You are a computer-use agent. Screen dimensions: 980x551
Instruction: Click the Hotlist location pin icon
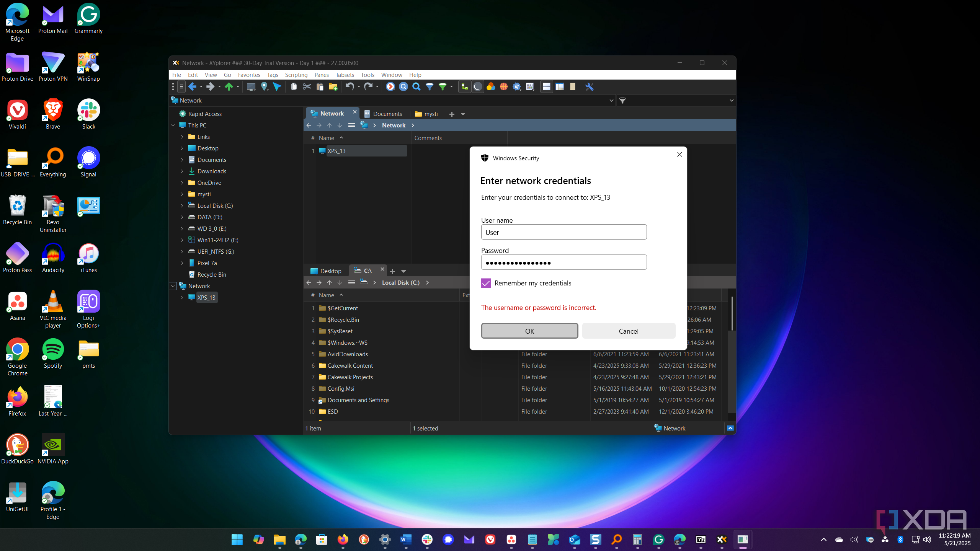click(x=264, y=87)
